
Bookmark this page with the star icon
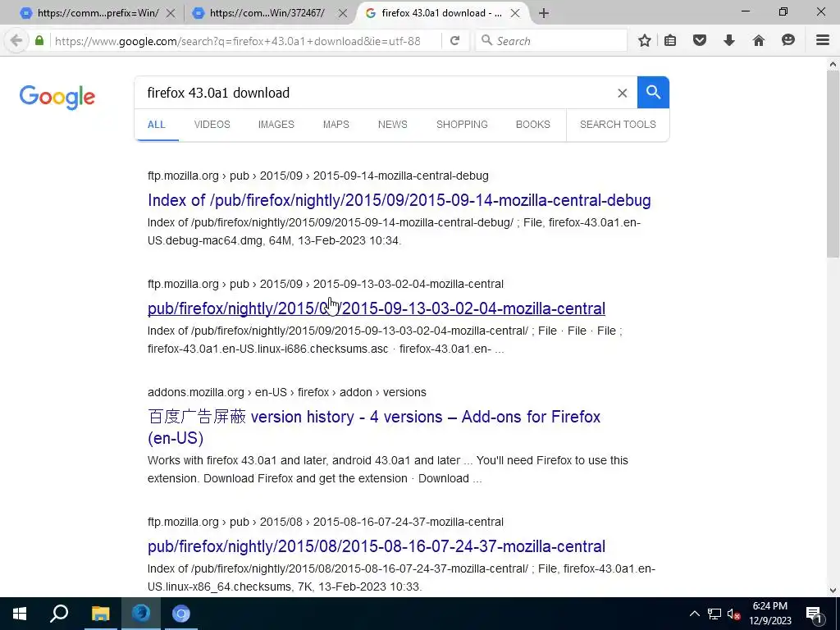pos(645,41)
